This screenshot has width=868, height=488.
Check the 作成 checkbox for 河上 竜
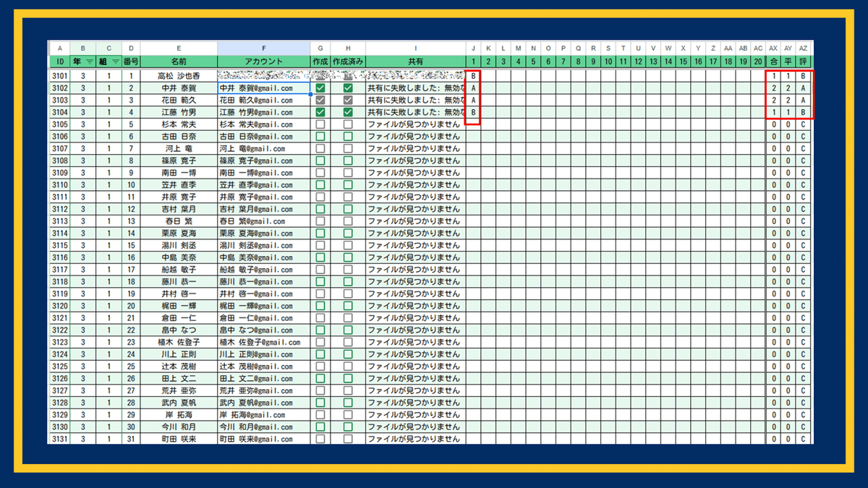point(320,148)
